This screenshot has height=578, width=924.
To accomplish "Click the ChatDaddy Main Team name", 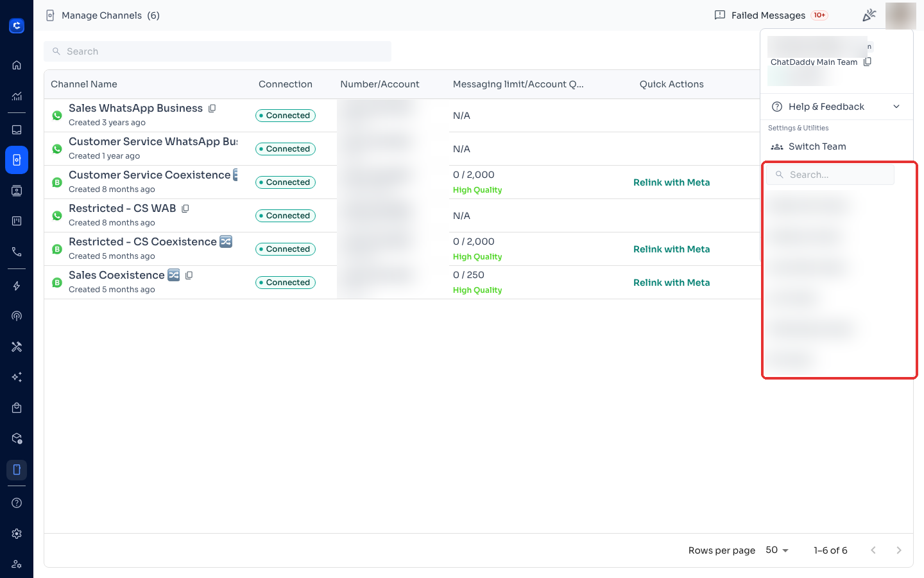I will coord(814,62).
